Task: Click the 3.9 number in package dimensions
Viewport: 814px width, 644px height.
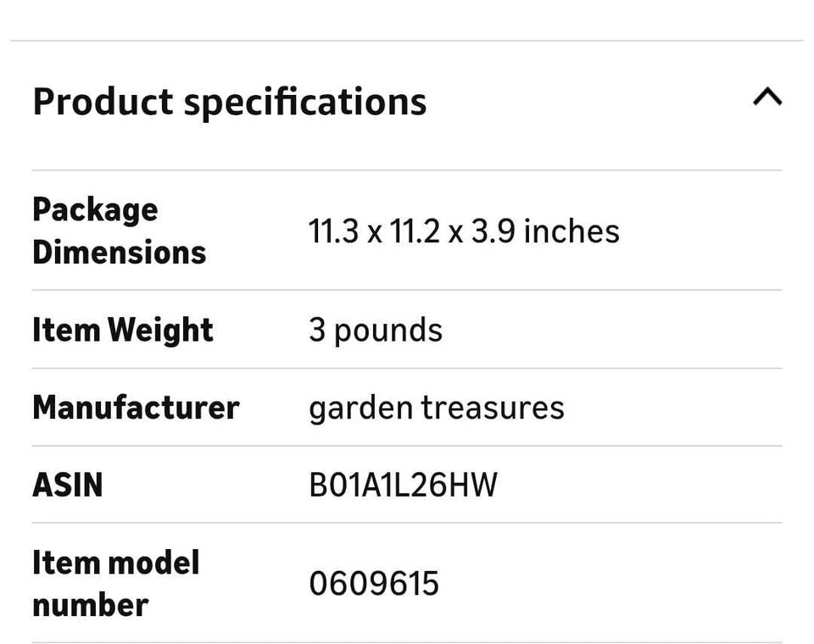Action: click(x=493, y=231)
